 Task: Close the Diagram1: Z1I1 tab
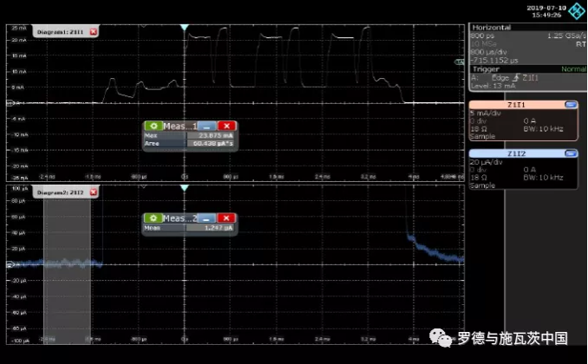(94, 32)
